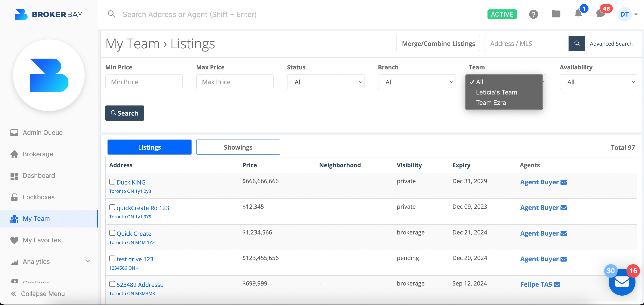Open the help question mark icon

(x=533, y=14)
